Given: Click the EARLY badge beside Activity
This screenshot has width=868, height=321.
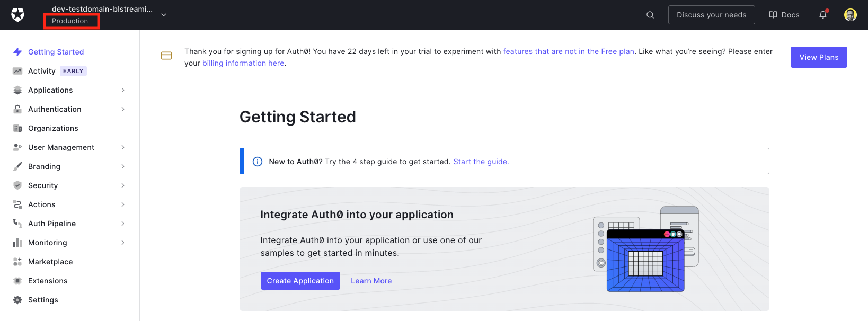Looking at the screenshot, I should point(73,71).
